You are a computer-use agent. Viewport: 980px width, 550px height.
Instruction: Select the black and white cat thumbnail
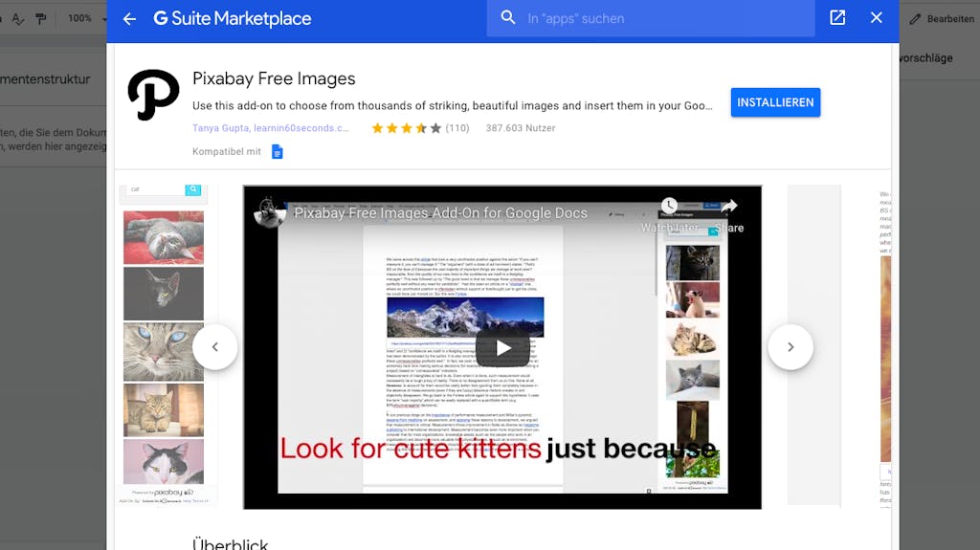coord(164,461)
